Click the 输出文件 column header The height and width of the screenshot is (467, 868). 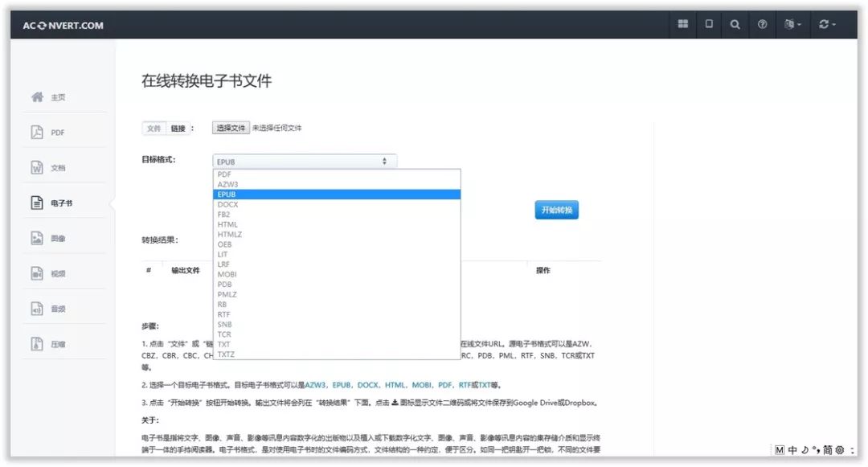pyautogui.click(x=186, y=270)
